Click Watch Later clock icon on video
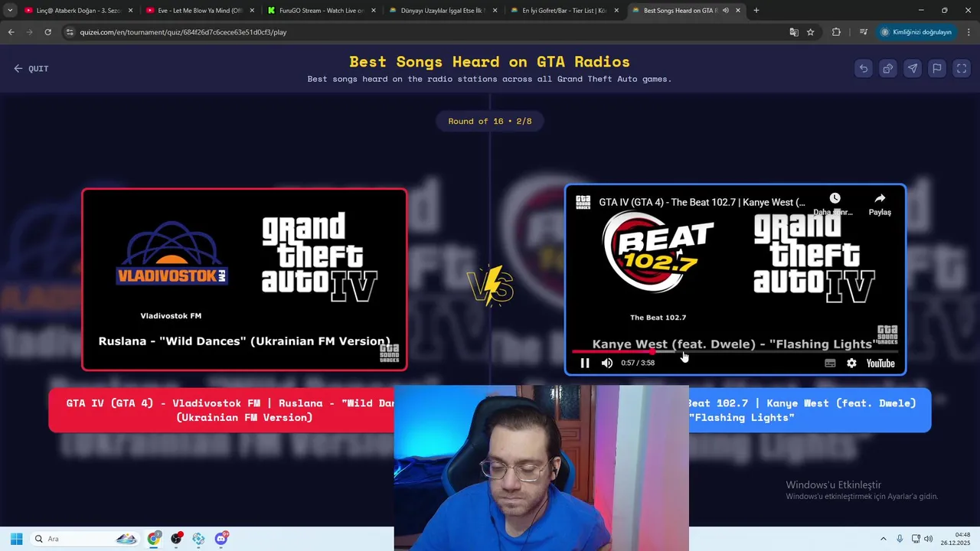Screen dimensions: 980x551 [835, 199]
